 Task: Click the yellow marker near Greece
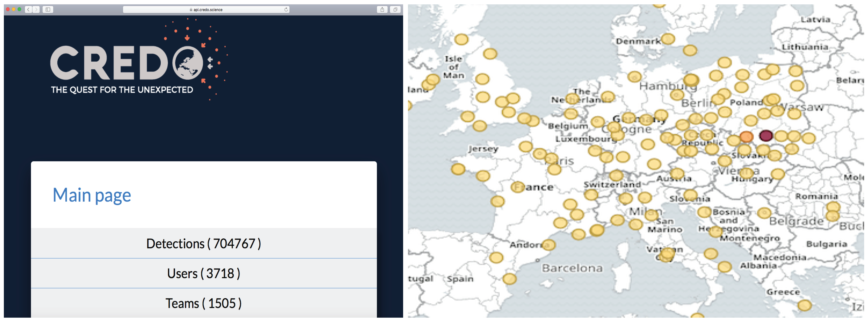805,305
